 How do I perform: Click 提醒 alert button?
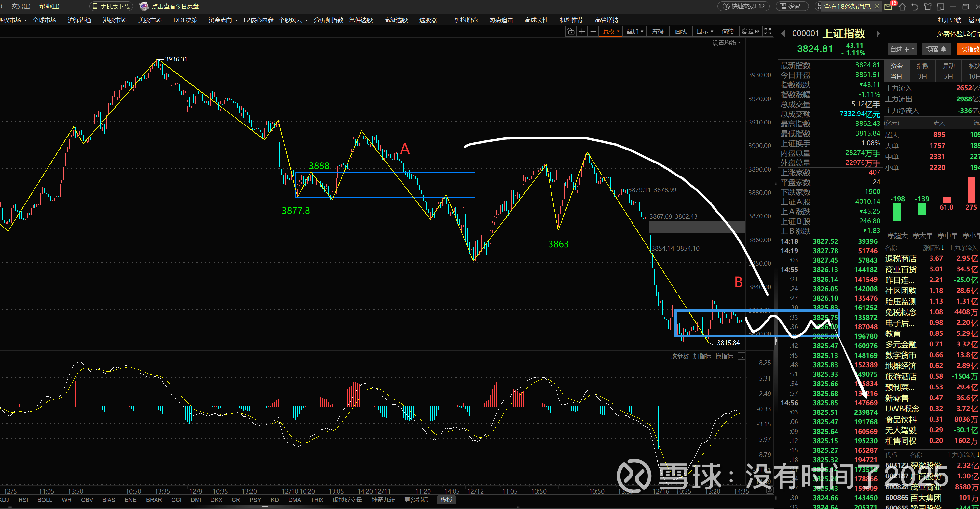[935, 49]
